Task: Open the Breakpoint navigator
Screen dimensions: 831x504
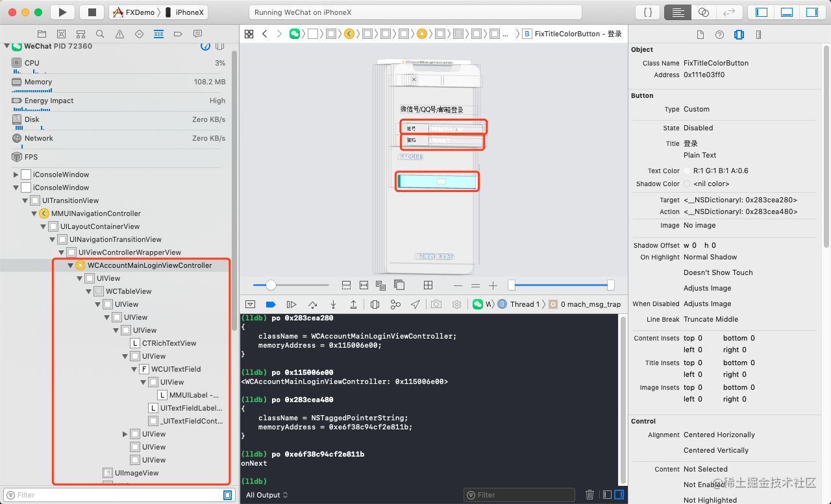Action: point(178,34)
